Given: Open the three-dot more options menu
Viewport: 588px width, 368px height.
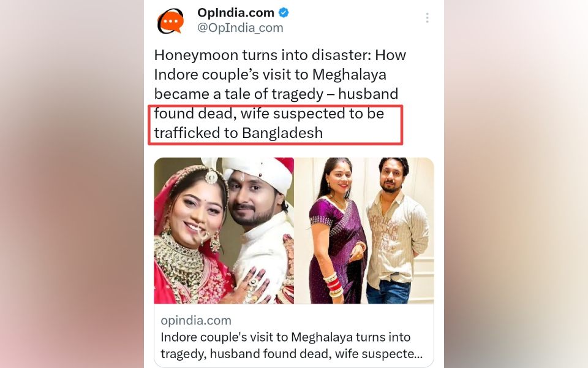Looking at the screenshot, I should tap(427, 18).
